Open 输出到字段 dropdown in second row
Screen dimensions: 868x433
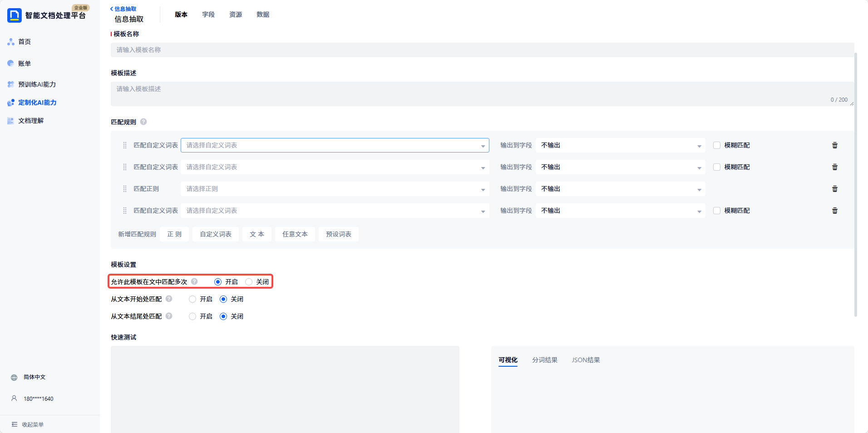pos(621,167)
